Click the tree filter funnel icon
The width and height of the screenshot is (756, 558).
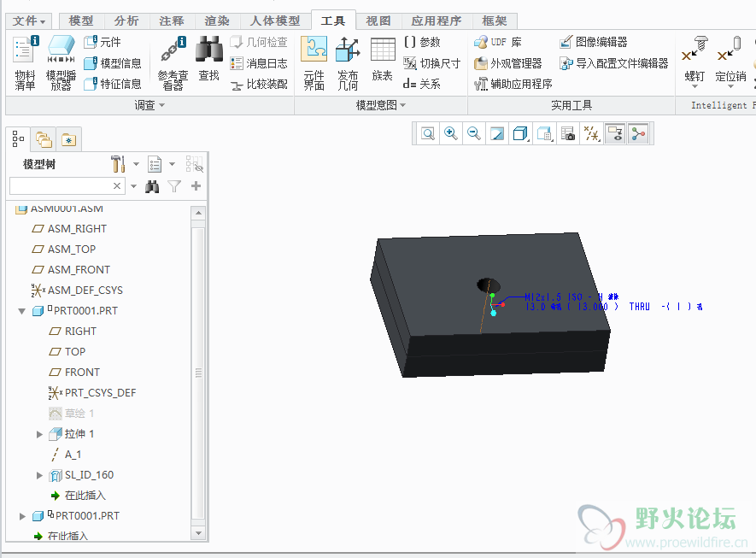[174, 186]
